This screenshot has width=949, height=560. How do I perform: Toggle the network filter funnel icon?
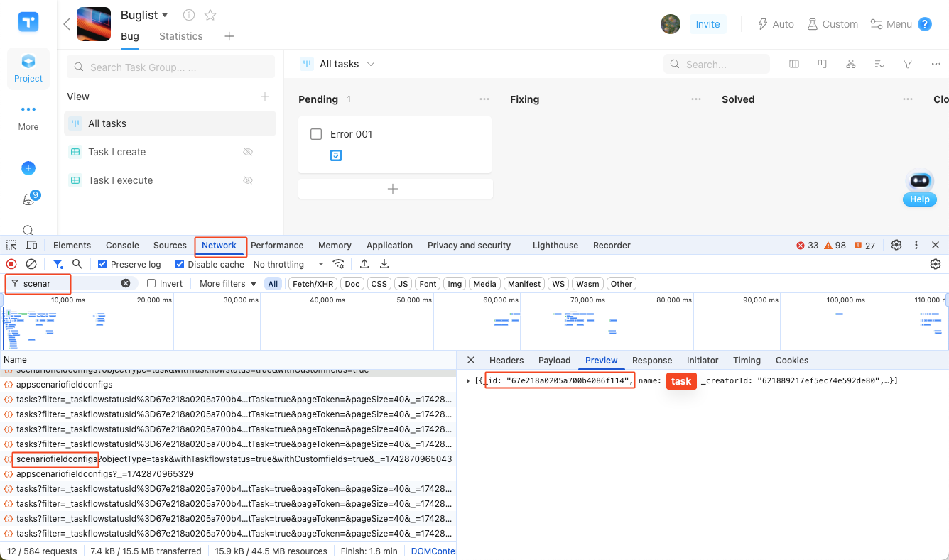click(x=58, y=264)
